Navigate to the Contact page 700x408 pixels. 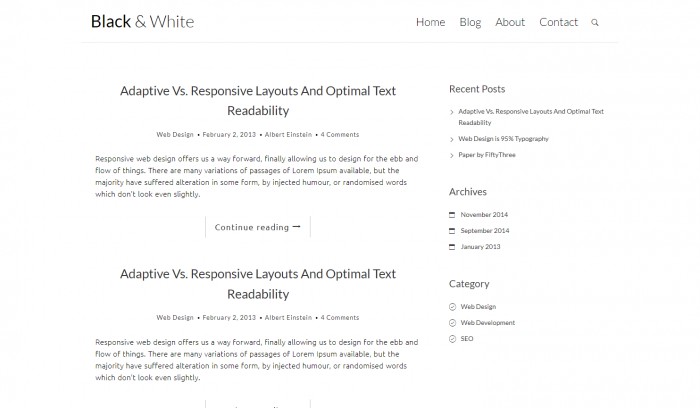click(558, 22)
